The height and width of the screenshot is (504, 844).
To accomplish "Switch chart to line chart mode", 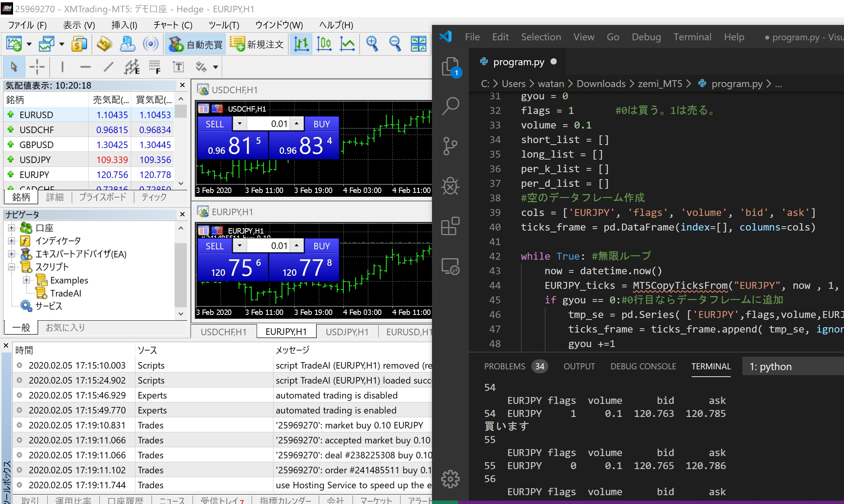I will coord(347,44).
